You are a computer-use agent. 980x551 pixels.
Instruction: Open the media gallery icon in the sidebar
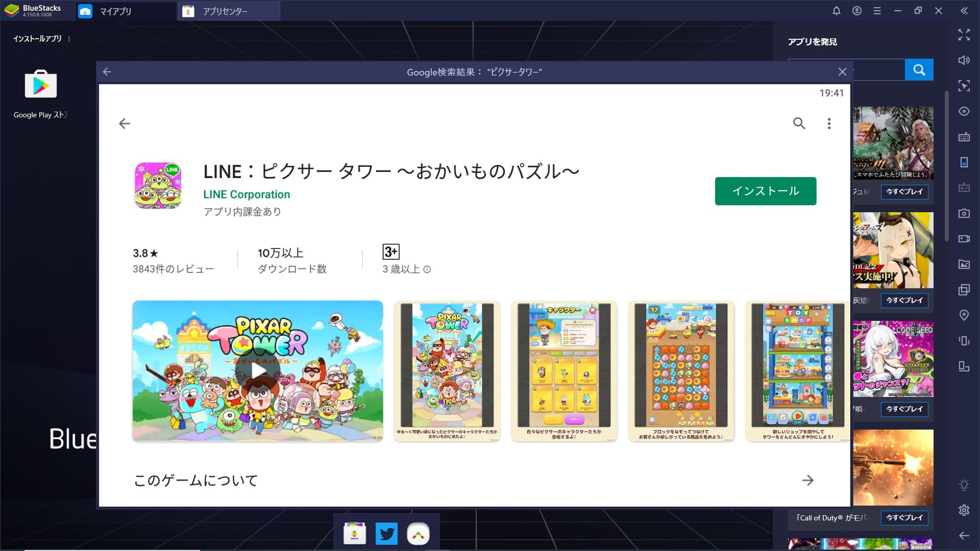click(964, 264)
